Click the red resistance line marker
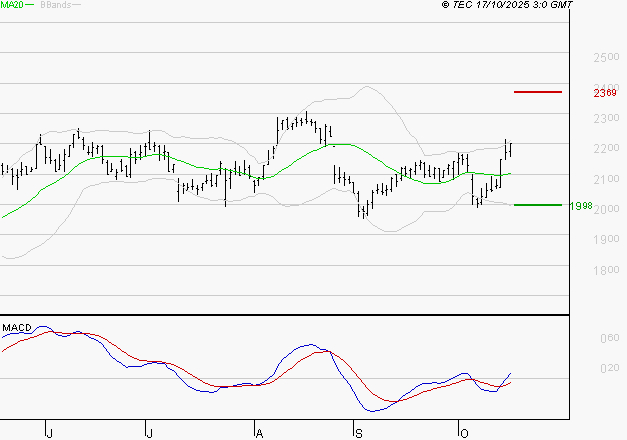This screenshot has height=440, width=627. (538, 92)
